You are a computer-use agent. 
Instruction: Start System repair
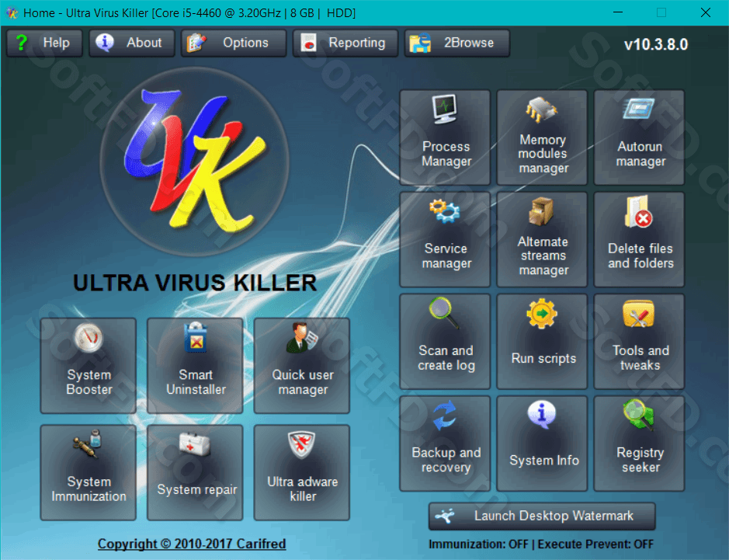click(196, 472)
